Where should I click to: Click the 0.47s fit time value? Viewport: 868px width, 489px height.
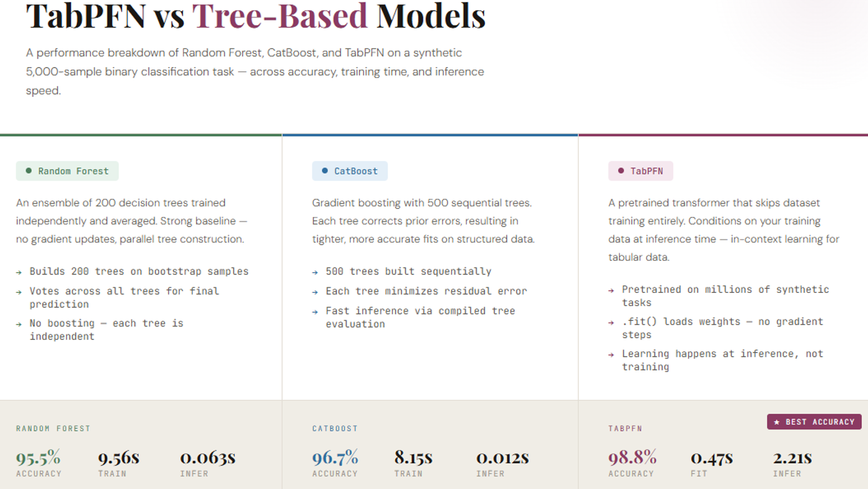[712, 458]
